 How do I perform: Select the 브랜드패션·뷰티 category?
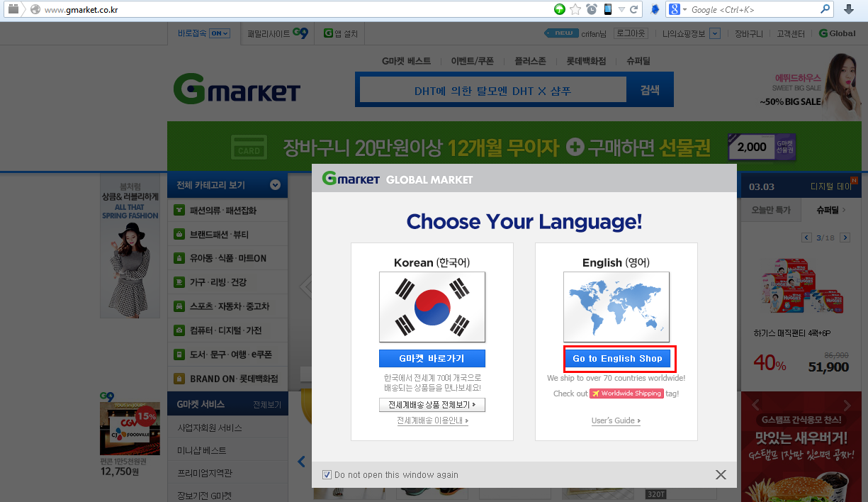tap(227, 234)
